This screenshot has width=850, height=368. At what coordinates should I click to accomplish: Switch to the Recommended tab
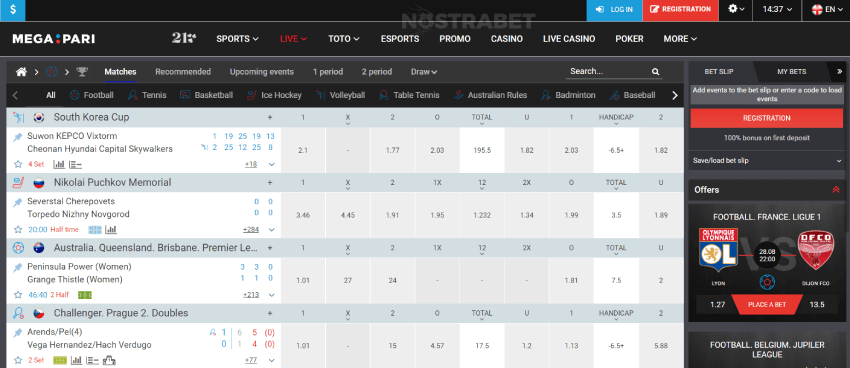click(183, 72)
